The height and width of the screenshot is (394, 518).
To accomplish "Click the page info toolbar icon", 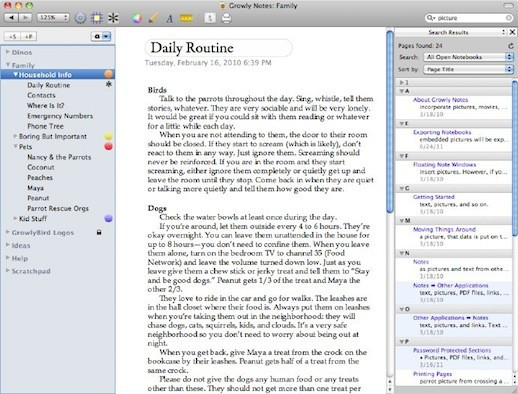I will coord(210,18).
